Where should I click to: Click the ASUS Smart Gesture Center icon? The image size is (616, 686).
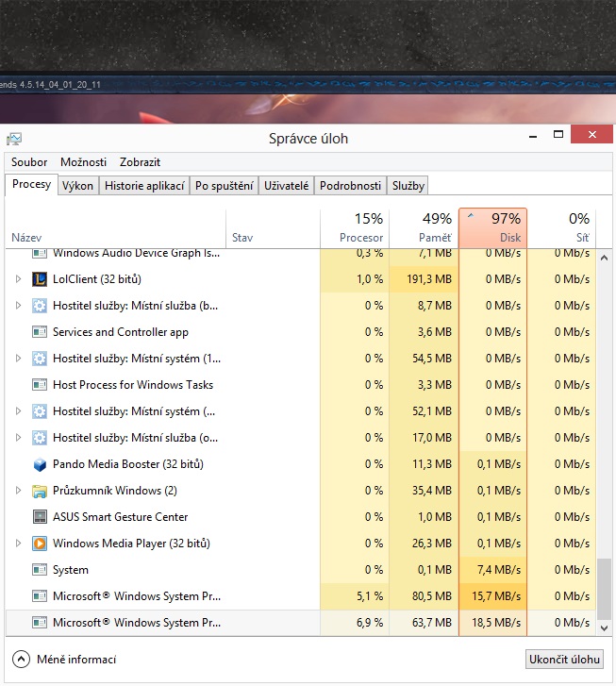click(x=40, y=517)
